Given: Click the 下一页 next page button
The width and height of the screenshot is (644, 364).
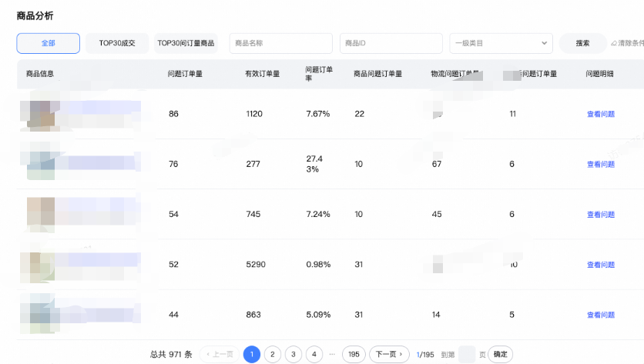Looking at the screenshot, I should 389,354.
